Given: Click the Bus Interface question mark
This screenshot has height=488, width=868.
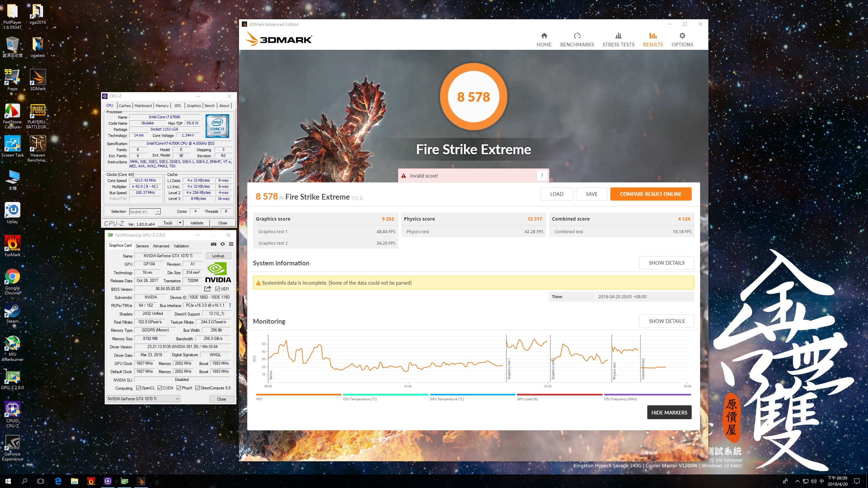Looking at the screenshot, I should click(x=230, y=305).
